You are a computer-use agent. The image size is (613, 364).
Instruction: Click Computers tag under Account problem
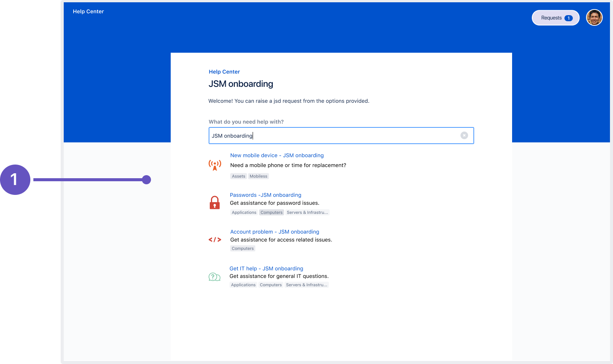243,248
